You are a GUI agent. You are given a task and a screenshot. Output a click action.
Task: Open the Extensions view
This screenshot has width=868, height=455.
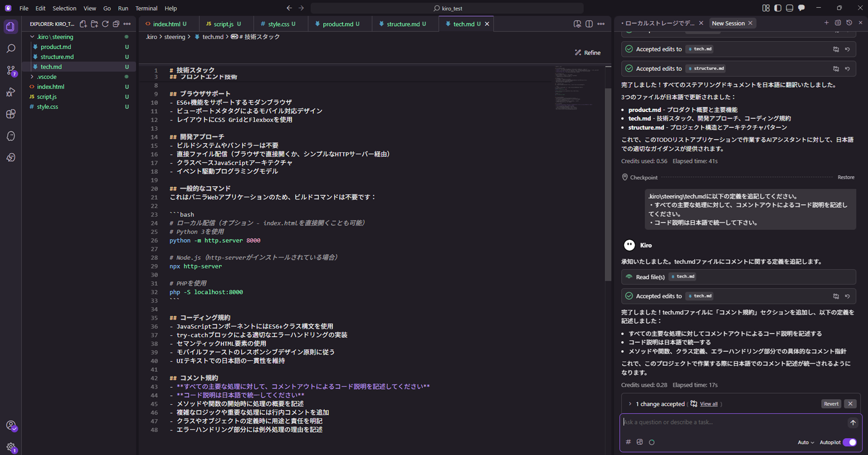coord(11,114)
